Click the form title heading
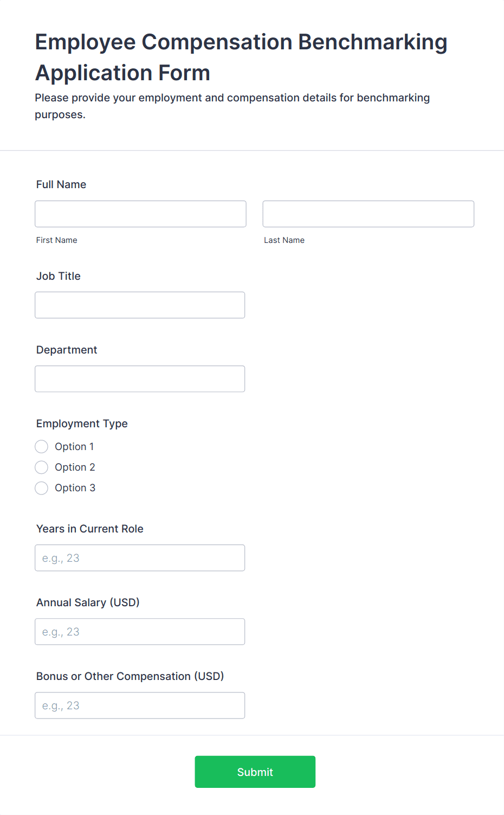 241,56
